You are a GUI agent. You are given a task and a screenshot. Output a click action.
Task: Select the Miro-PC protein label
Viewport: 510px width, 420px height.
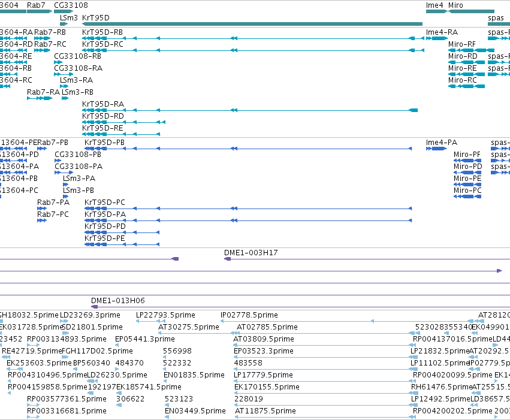click(467, 191)
